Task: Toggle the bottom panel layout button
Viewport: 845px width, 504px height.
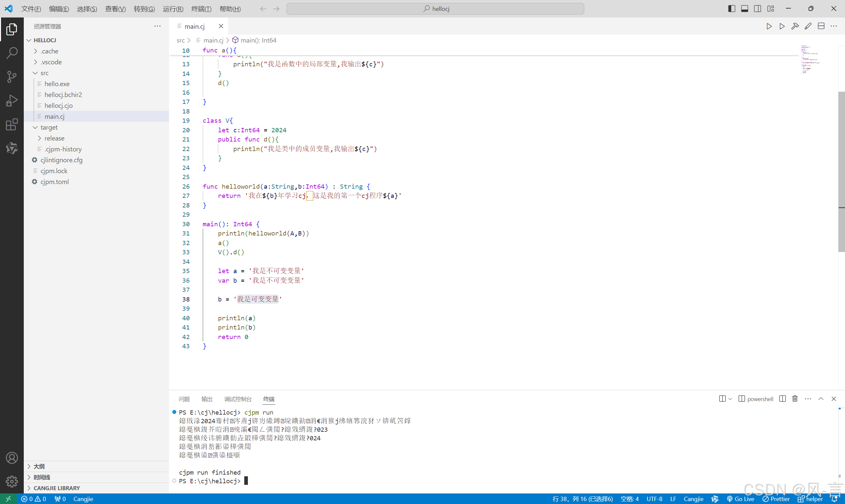Action: [744, 9]
